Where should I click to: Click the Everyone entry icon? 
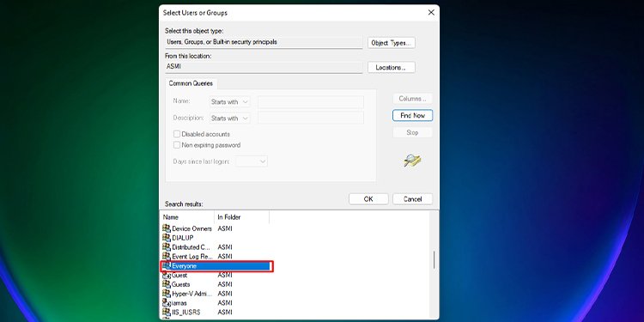[167, 265]
